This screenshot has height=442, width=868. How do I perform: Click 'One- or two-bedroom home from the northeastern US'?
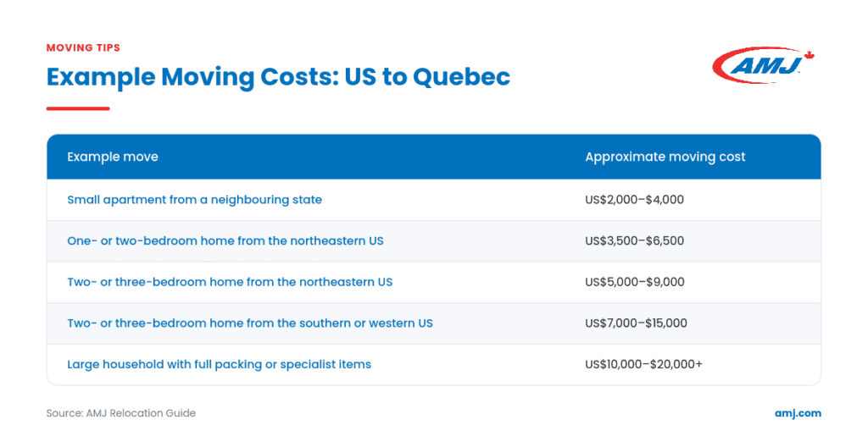coord(225,240)
